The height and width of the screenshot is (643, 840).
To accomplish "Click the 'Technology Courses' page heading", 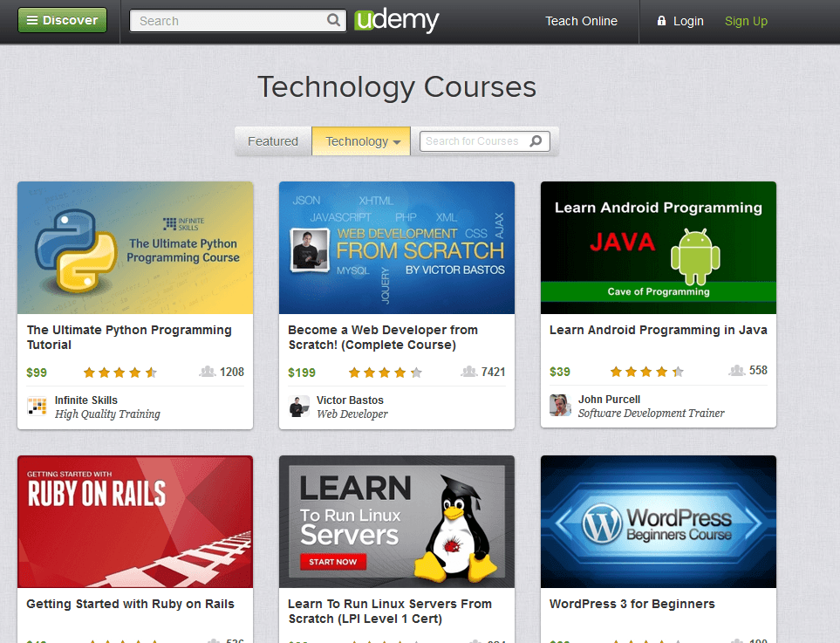I will (x=396, y=86).
